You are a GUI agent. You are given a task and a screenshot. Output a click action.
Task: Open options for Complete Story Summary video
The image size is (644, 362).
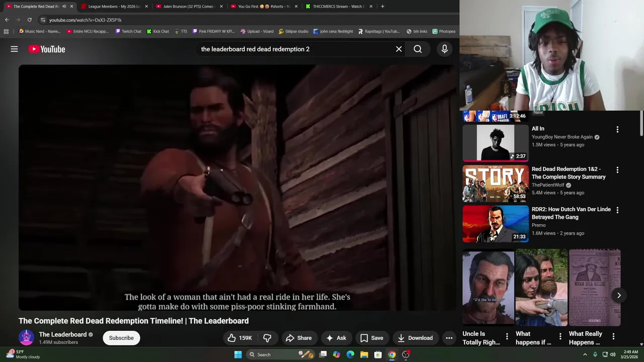pos(617,170)
